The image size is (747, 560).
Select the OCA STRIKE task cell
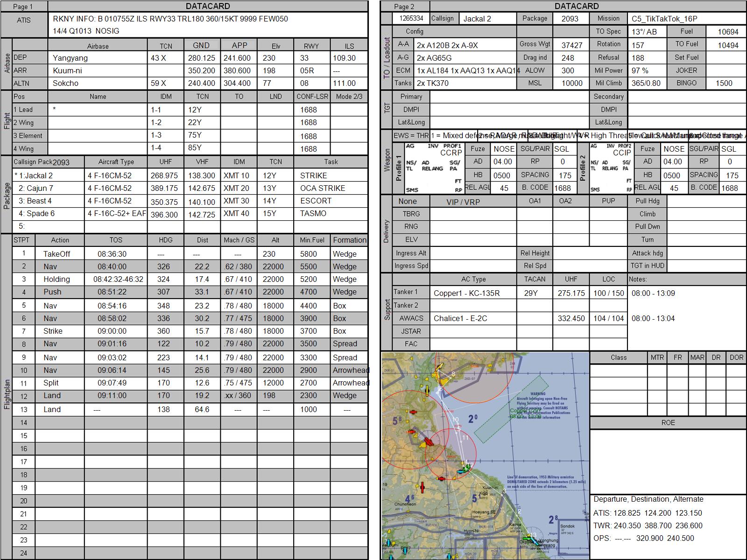tap(323, 188)
